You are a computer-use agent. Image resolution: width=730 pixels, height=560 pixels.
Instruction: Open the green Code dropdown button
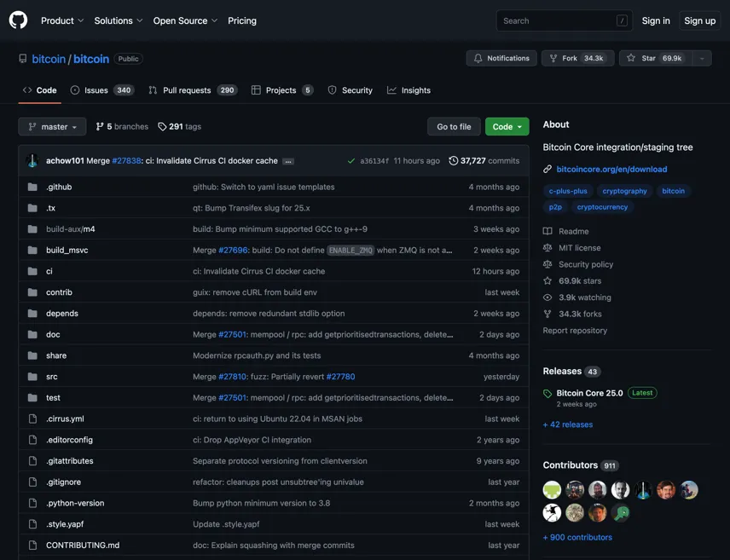[507, 127]
